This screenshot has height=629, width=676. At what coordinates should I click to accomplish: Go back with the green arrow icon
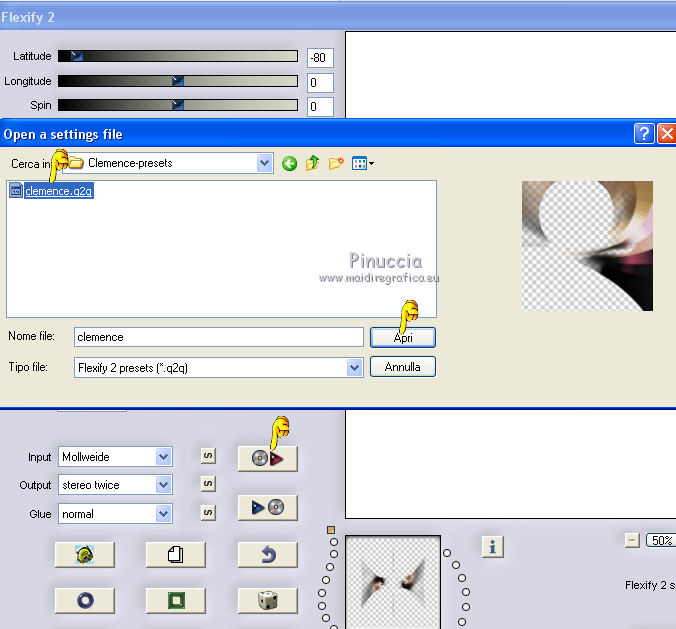pyautogui.click(x=289, y=163)
